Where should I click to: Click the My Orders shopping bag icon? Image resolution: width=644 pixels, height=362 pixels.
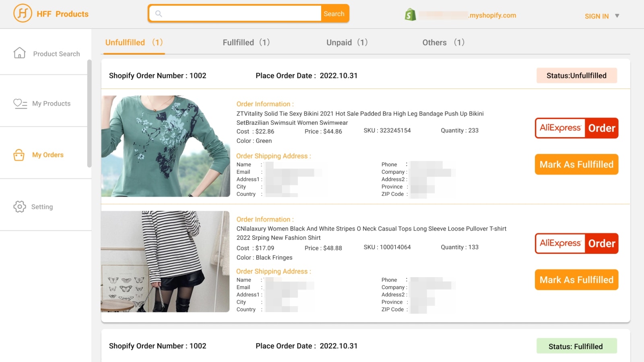[19, 155]
